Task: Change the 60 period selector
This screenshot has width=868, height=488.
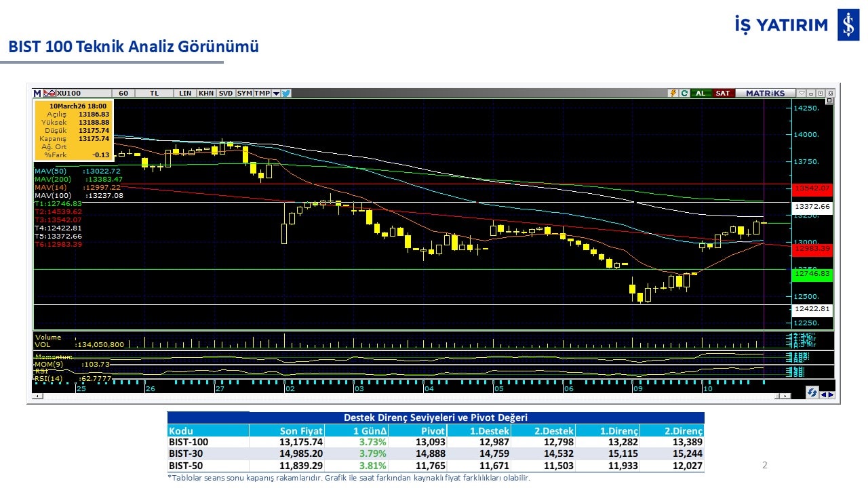Action: pyautogui.click(x=123, y=94)
